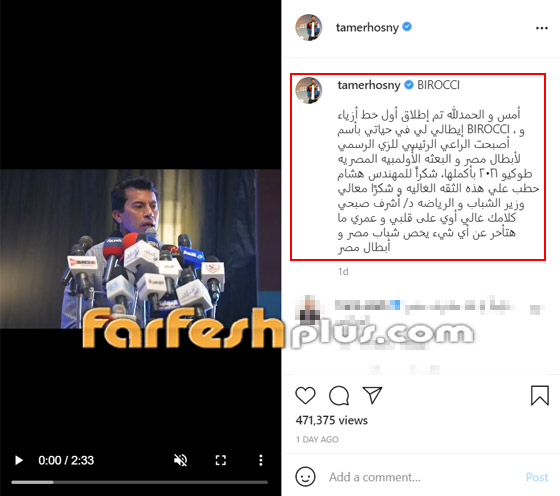Open the 1 DAY AGO timestamp link

(x=317, y=440)
